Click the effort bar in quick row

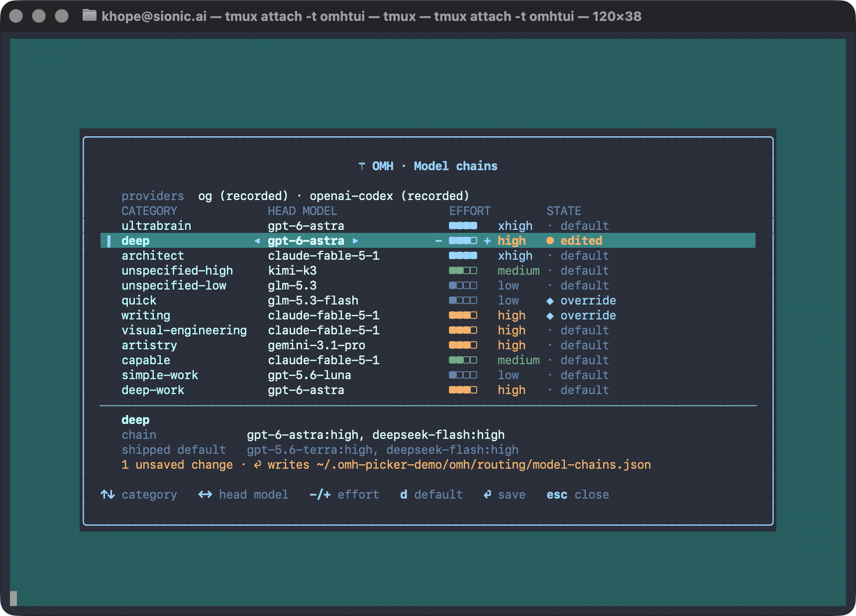[463, 301]
